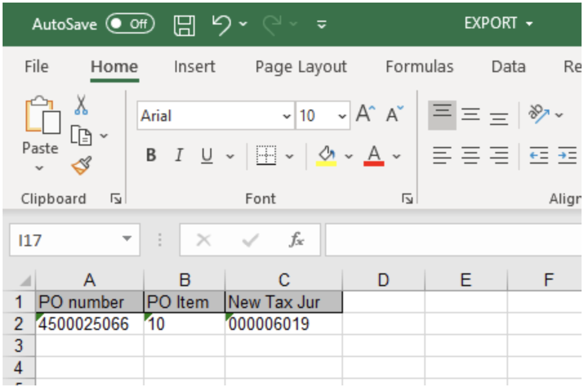Toggle the AutoSave switch
The height and width of the screenshot is (388, 588).
pos(130,24)
